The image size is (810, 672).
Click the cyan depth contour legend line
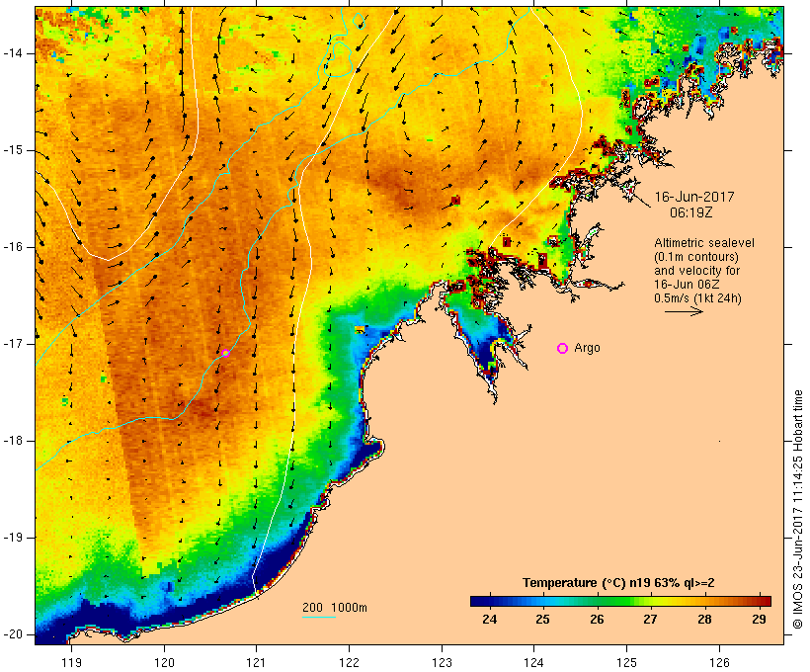pos(319,617)
